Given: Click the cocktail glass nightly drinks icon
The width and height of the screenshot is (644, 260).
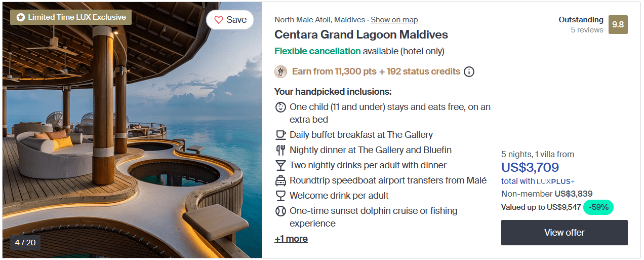Looking at the screenshot, I should click(280, 165).
